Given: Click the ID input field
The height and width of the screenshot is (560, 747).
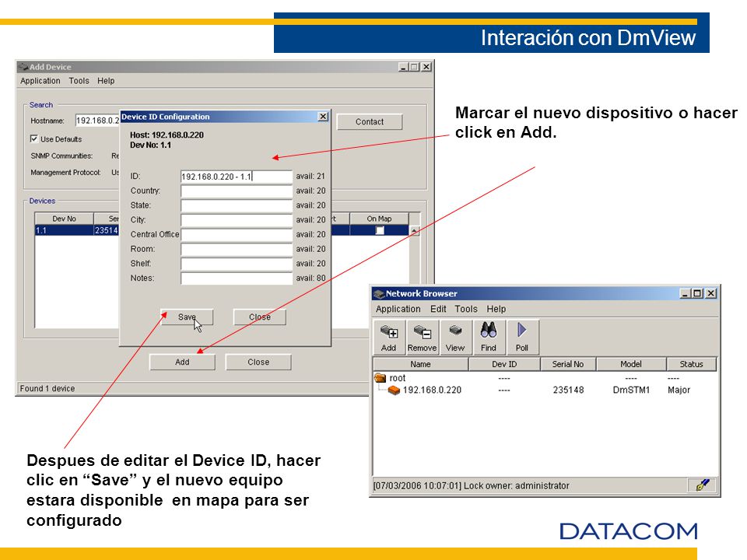Looking at the screenshot, I should 237,177.
